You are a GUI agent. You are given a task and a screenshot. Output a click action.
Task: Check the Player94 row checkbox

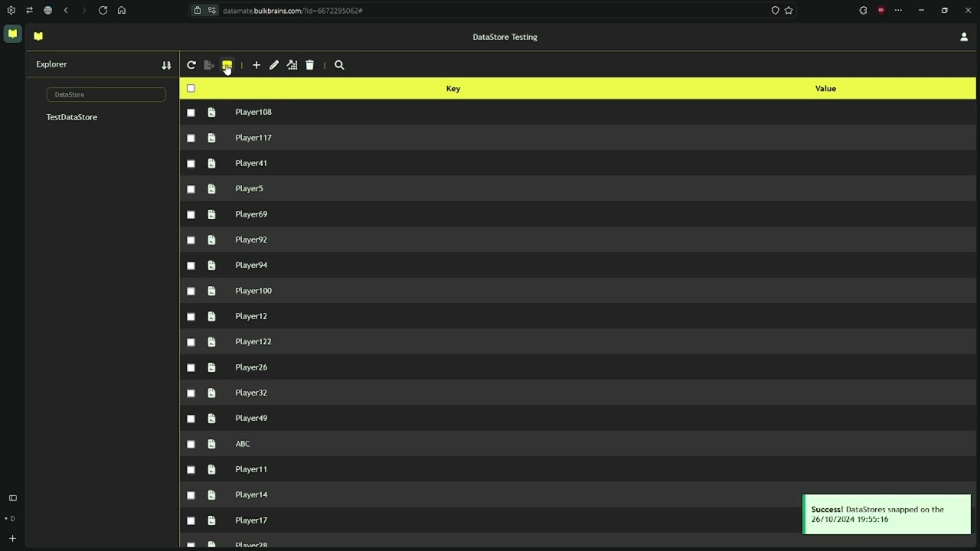[191, 266]
